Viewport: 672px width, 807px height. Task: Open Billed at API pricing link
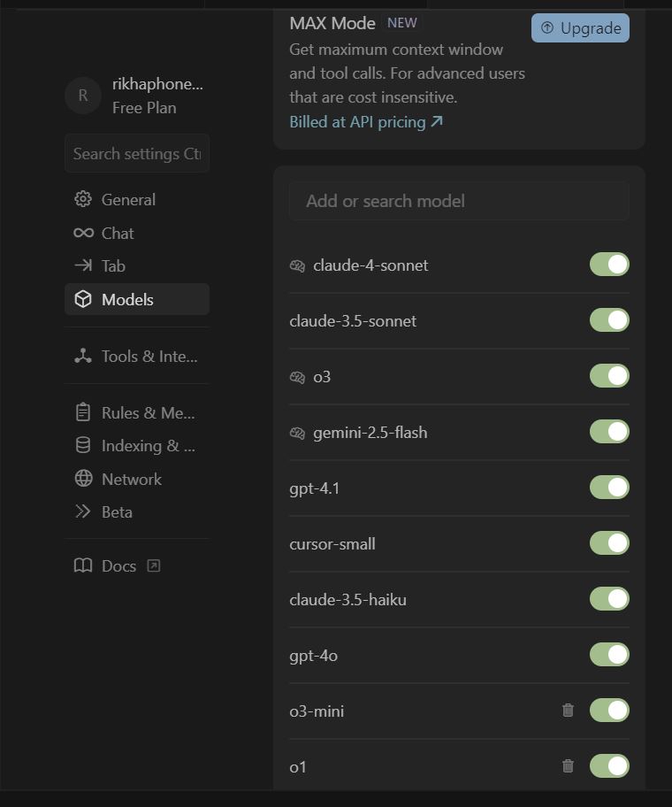click(366, 122)
